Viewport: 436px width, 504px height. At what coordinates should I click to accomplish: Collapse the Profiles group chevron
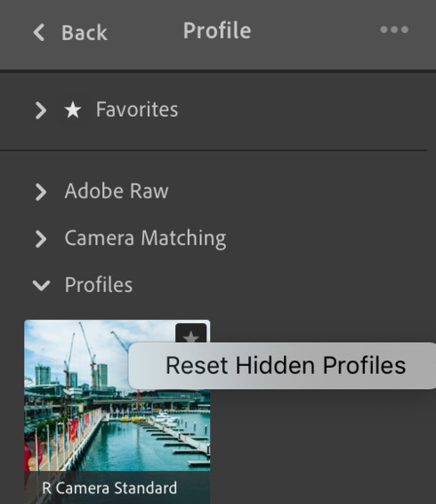point(42,286)
